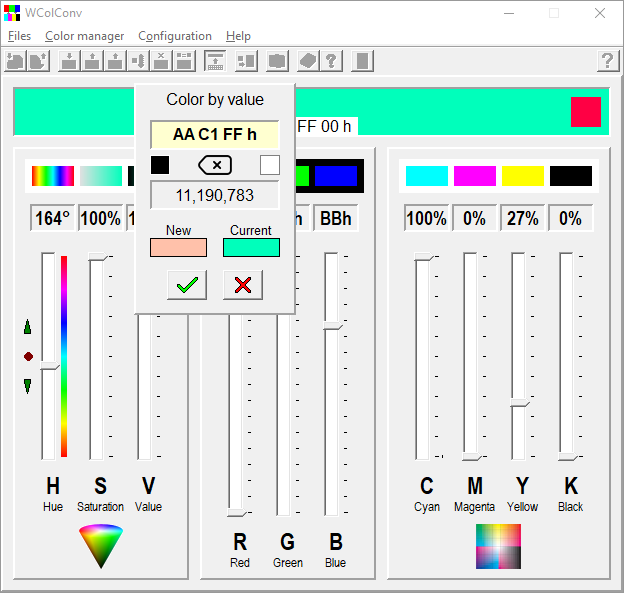Click the arrow-into-rectangle toolbar icon
Viewport: 624px width, 593px height.
pos(246,61)
